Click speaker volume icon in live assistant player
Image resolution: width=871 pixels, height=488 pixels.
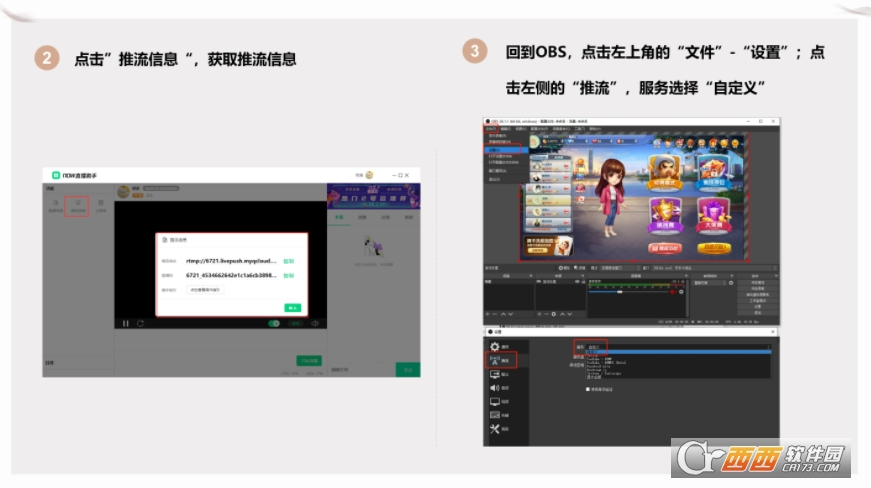pyautogui.click(x=315, y=323)
